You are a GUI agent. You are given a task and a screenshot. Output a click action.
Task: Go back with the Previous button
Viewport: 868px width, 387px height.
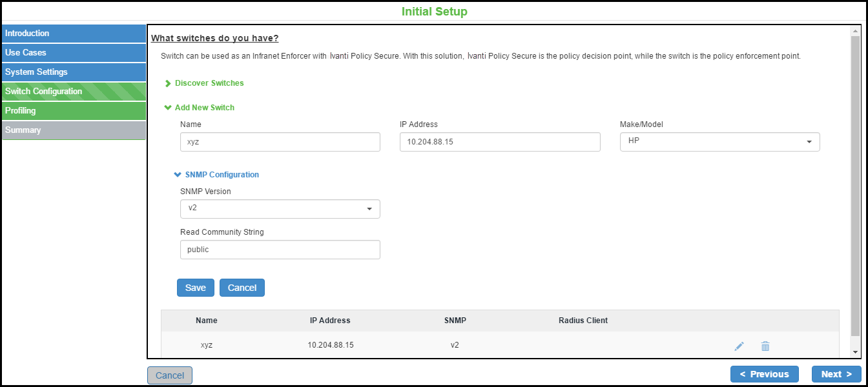pos(764,374)
